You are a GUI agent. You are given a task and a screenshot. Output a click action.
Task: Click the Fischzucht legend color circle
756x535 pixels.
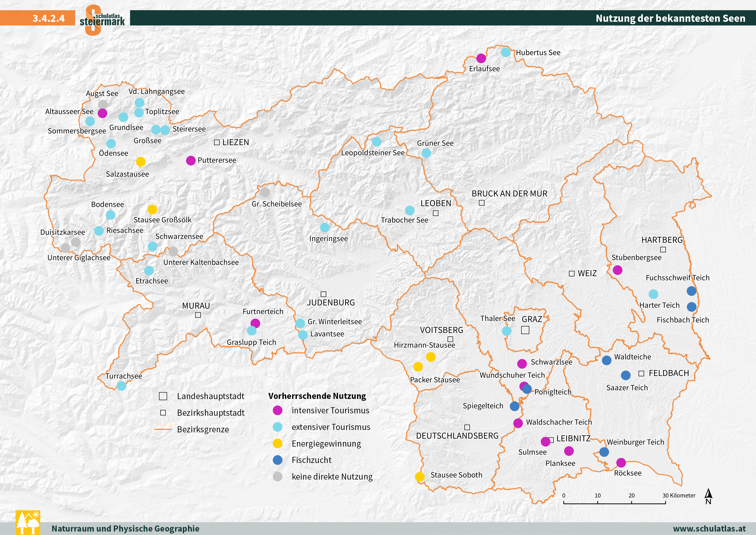point(278,460)
